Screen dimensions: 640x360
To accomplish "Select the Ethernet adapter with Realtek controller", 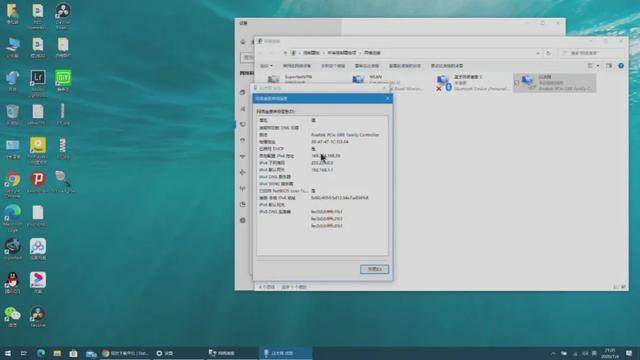I will (x=554, y=82).
